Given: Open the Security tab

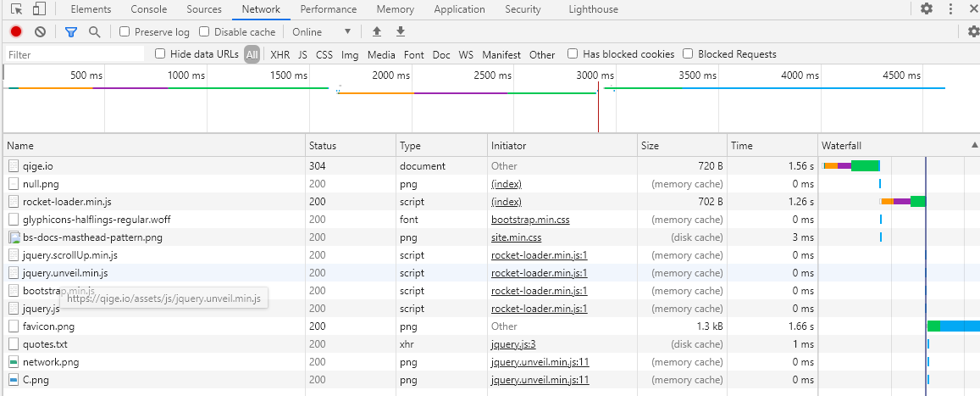Looking at the screenshot, I should coord(523,9).
